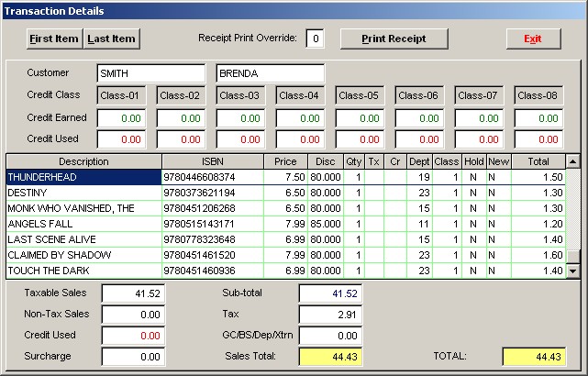Click the yellow Sales Total field
The height and width of the screenshot is (376, 588).
tap(330, 357)
